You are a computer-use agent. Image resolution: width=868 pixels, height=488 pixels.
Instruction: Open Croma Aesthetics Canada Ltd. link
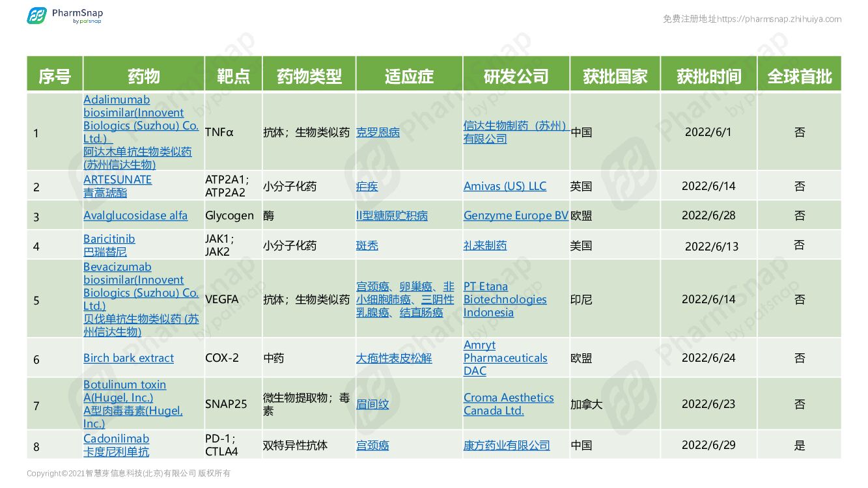[509, 404]
